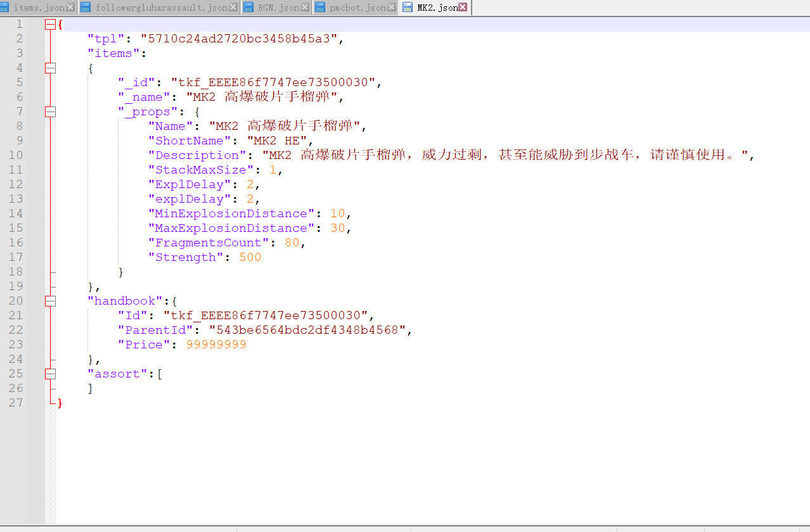This screenshot has width=810, height=532.
Task: Close the items.json tab
Action: [70, 8]
